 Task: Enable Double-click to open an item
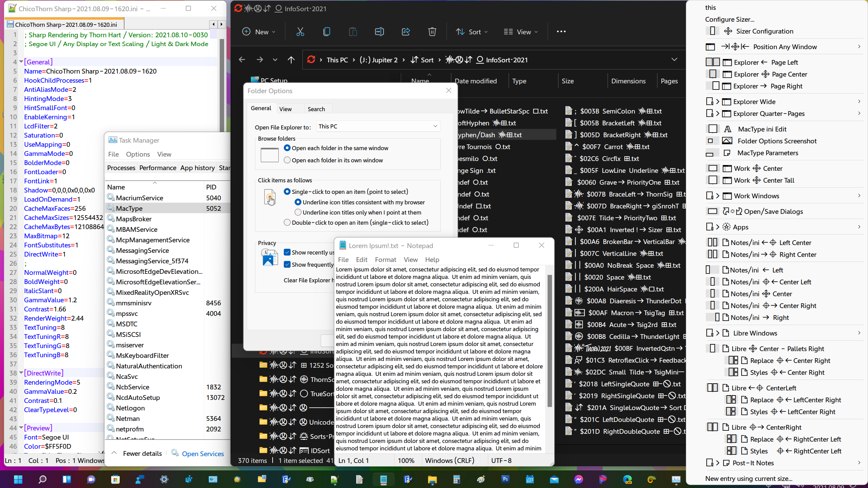tap(287, 222)
